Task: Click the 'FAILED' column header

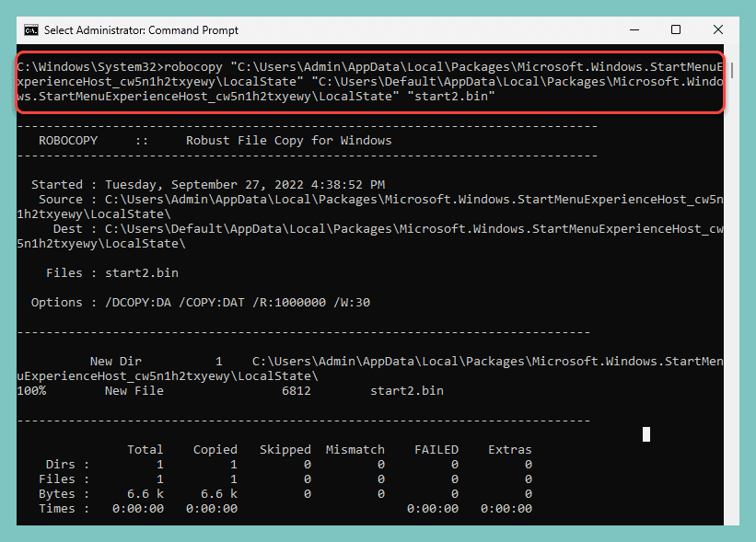Action: (436, 449)
